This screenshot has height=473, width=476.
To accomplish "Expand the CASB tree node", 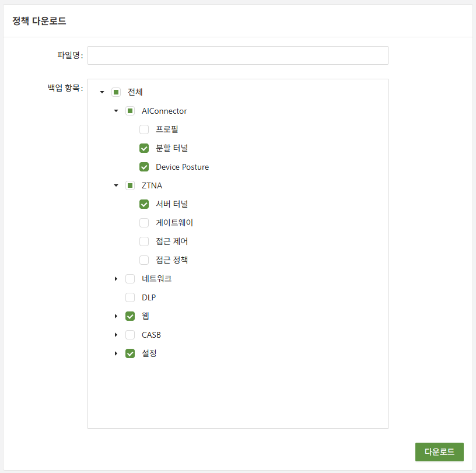I will coord(116,335).
